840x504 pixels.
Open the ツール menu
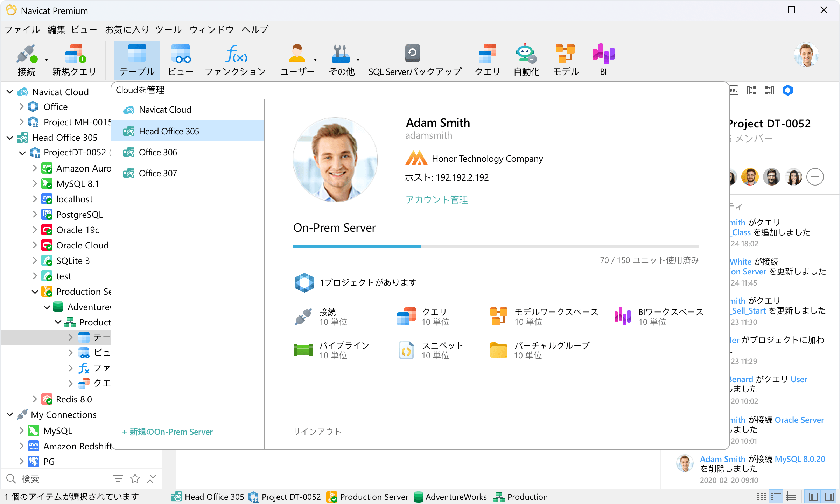point(168,30)
